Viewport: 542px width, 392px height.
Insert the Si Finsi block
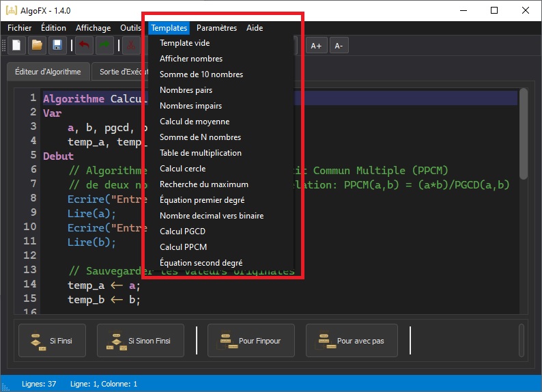(x=52, y=341)
